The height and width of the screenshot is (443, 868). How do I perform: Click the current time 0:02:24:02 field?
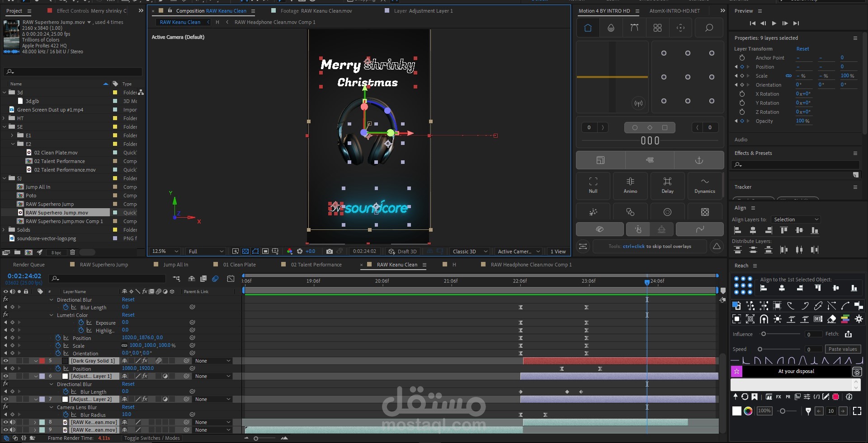(24, 276)
